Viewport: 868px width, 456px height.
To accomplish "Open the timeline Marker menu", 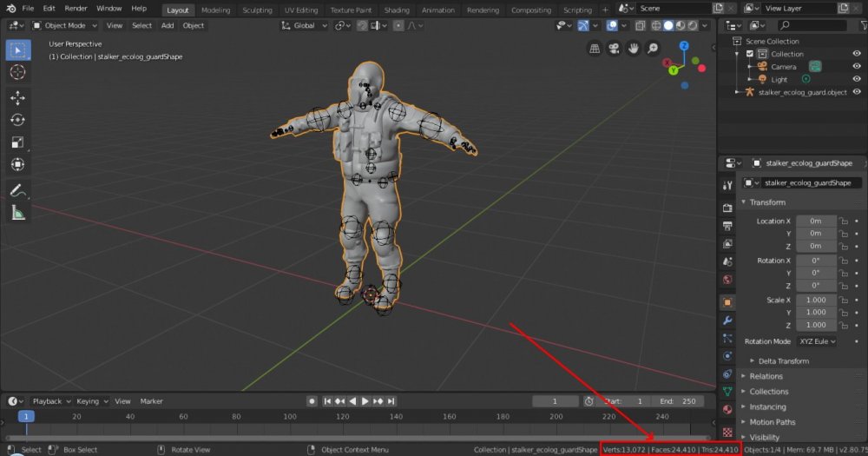I will (151, 401).
